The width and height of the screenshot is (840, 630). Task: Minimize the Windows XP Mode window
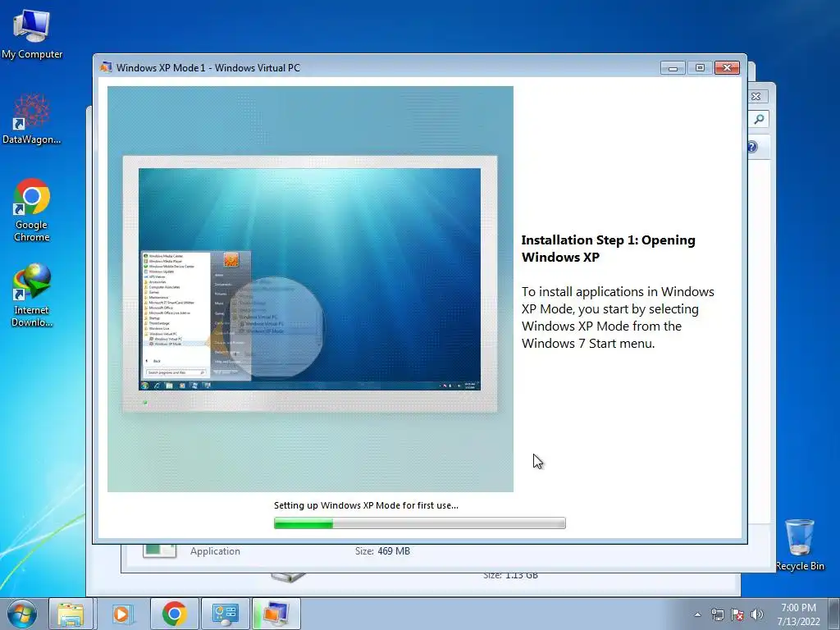tap(673, 68)
